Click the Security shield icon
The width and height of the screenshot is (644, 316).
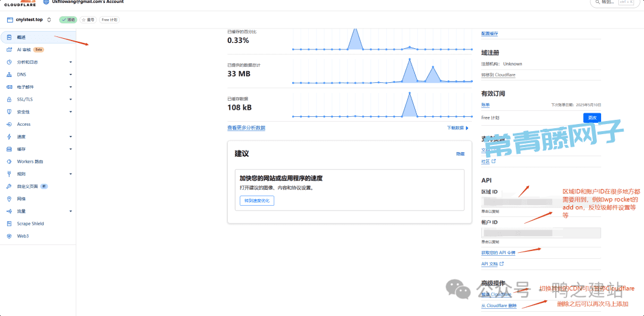[x=9, y=111]
